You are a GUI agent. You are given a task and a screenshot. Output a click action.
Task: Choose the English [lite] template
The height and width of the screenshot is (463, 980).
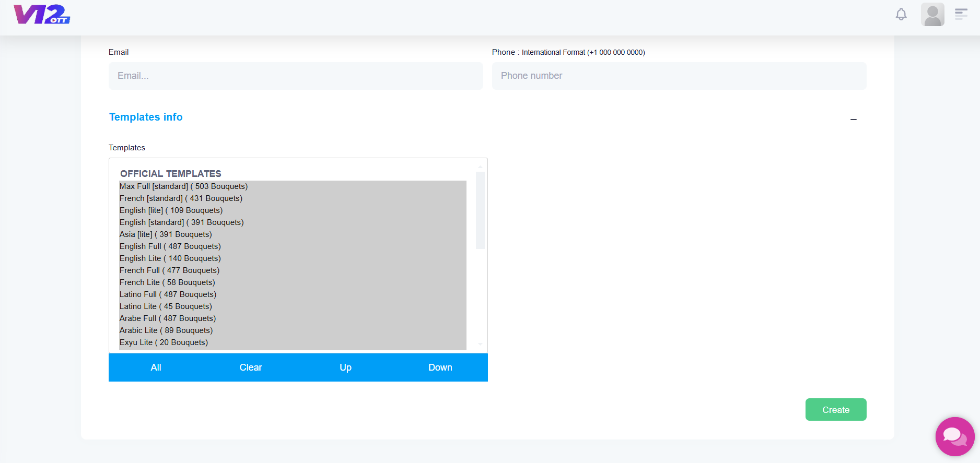(171, 210)
